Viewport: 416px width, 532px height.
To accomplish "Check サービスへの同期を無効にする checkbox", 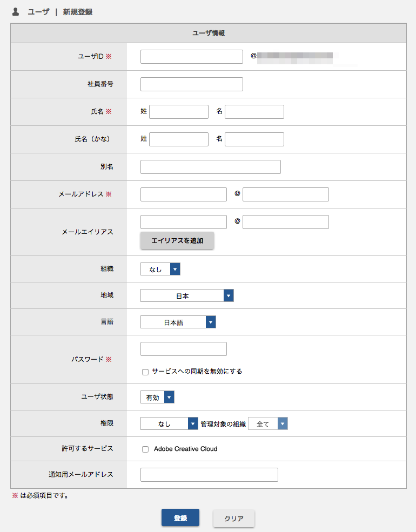I will 145,372.
